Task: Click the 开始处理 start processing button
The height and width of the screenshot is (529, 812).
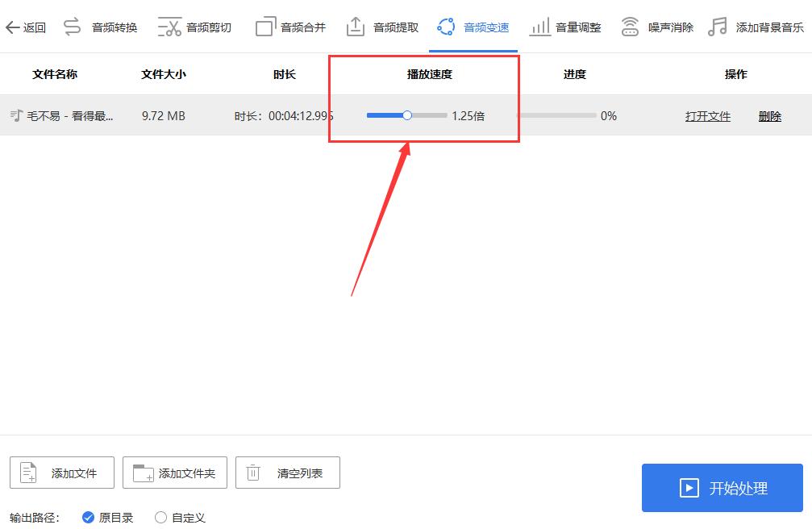Action: [x=722, y=487]
